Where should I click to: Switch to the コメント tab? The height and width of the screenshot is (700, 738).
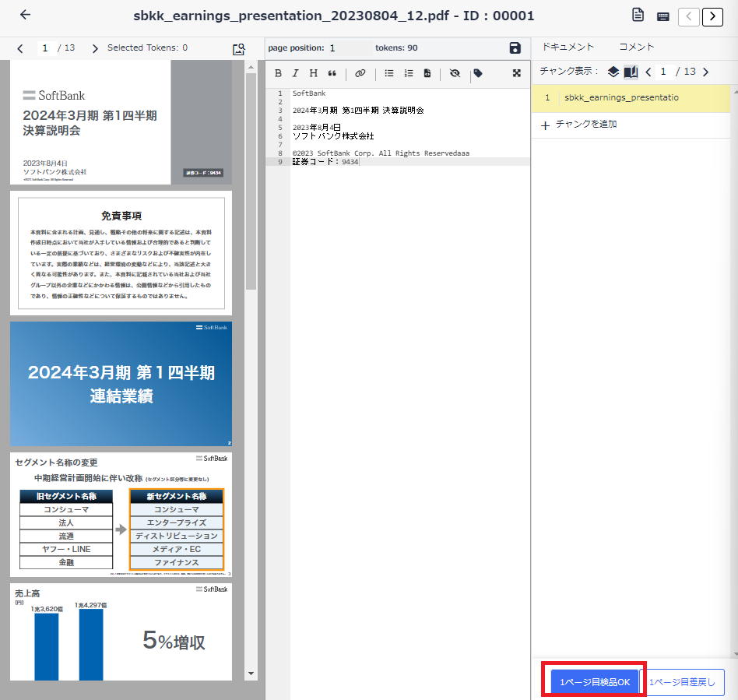point(636,47)
